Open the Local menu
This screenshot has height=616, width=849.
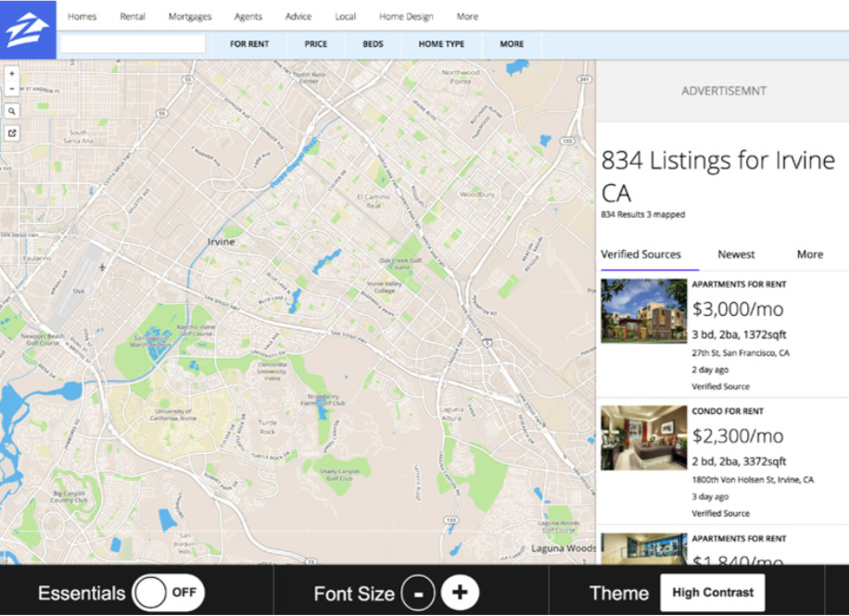pos(345,17)
